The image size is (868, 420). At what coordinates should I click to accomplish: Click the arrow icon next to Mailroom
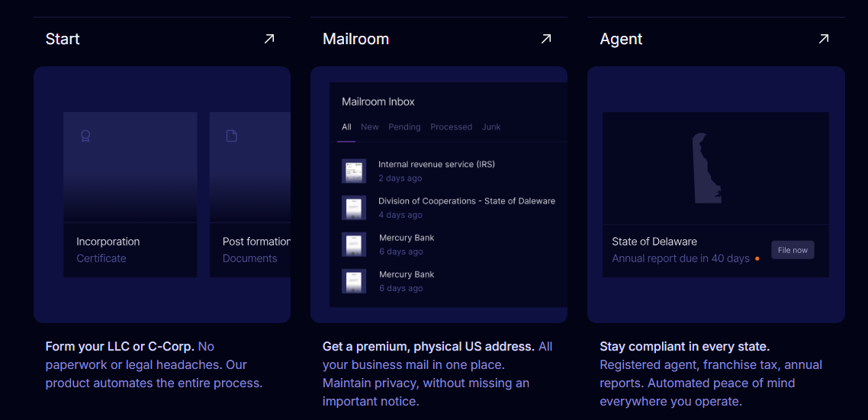pos(546,39)
